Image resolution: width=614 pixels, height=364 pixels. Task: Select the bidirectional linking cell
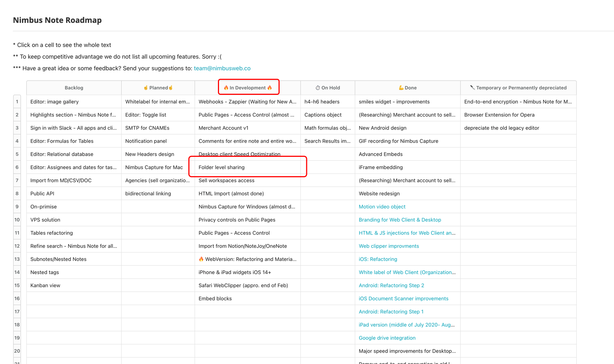[158, 194]
